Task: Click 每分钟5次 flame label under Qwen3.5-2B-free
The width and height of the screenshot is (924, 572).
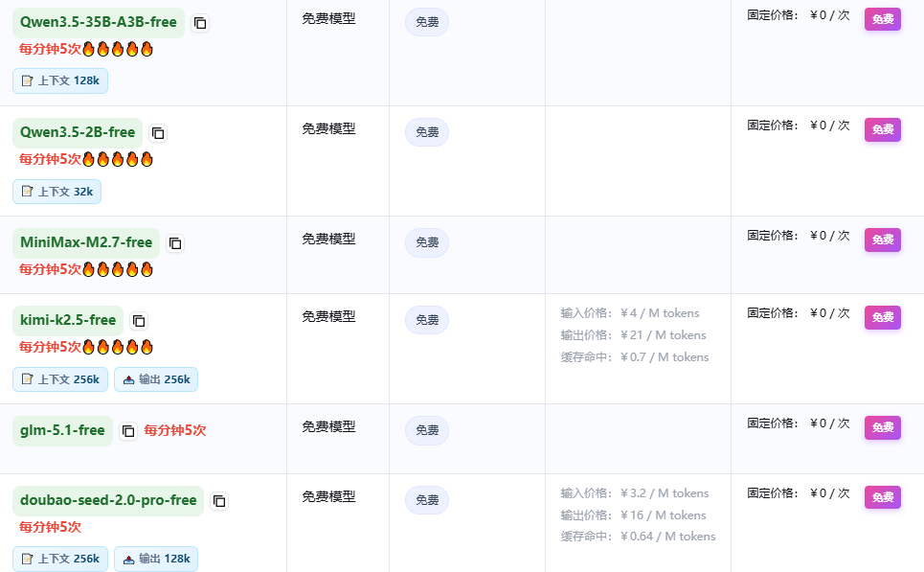Action: 86,159
